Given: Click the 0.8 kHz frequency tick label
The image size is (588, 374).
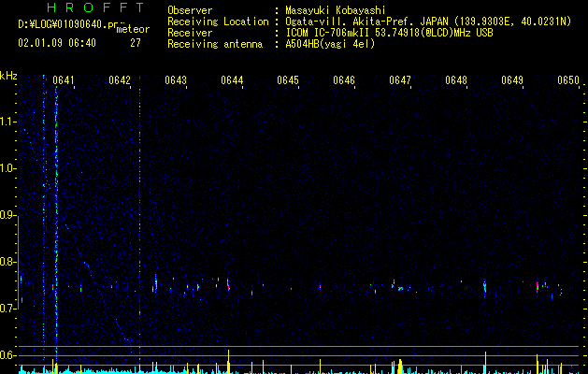Looking at the screenshot, I should click(x=8, y=262).
